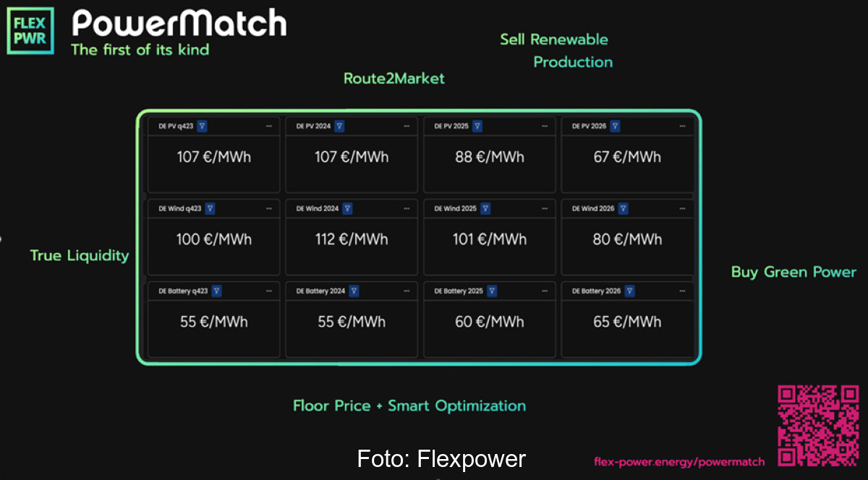Open the three-dot menu on DE PV 2026
The width and height of the screenshot is (868, 480).
(x=682, y=126)
